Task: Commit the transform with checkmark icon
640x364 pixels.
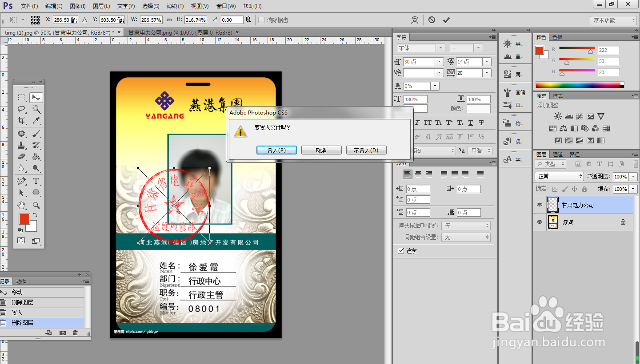Action: (x=446, y=20)
